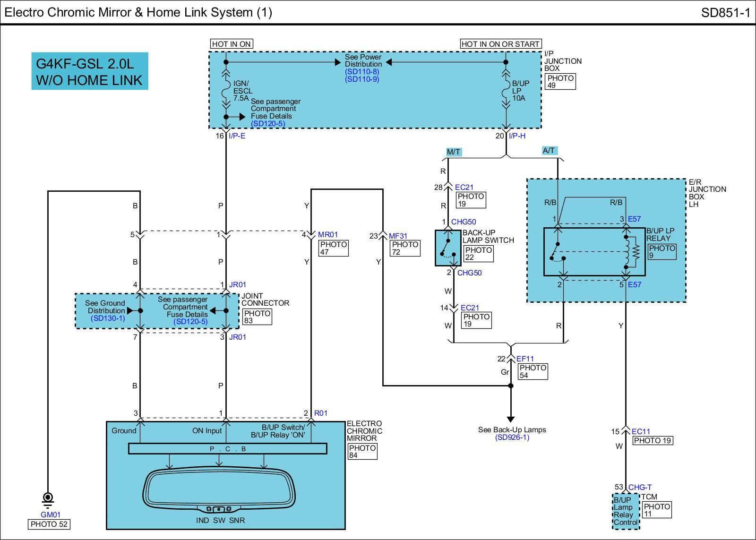Click the G4KF-GSL 2.0L W/O HOME LINK label

(89, 71)
